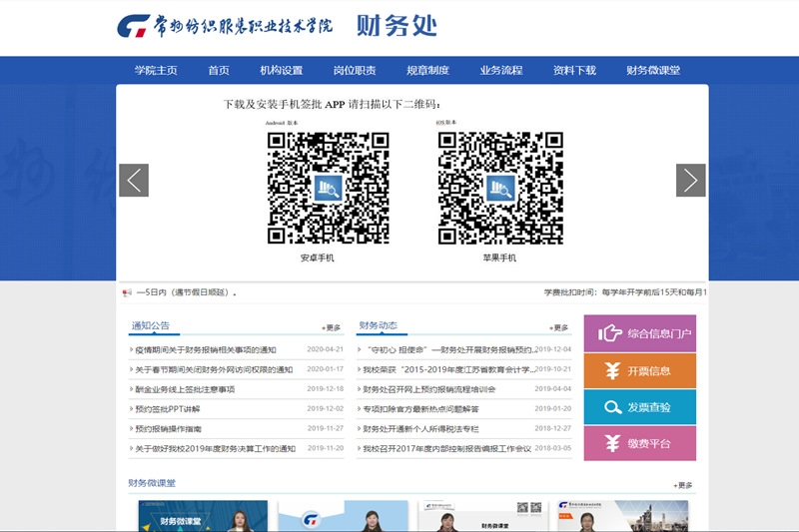Click 更多 next to 财务动态

tap(559, 327)
